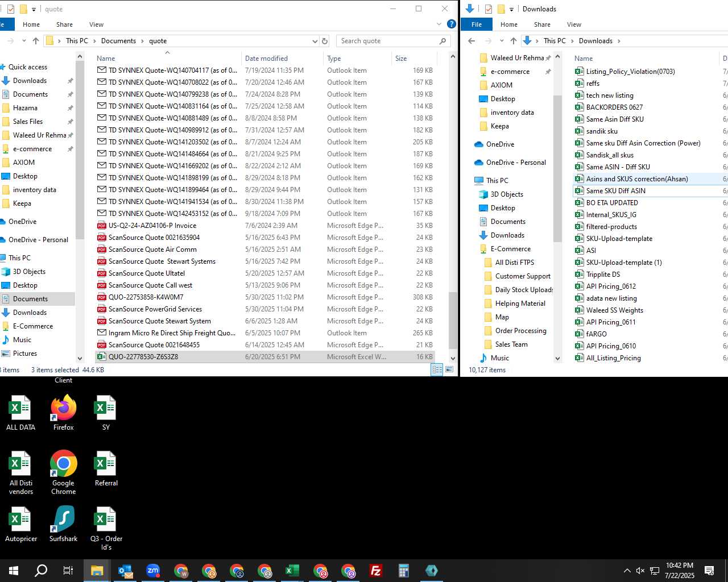Open Excel from taskbar
This screenshot has height=582, width=728.
pyautogui.click(x=292, y=571)
